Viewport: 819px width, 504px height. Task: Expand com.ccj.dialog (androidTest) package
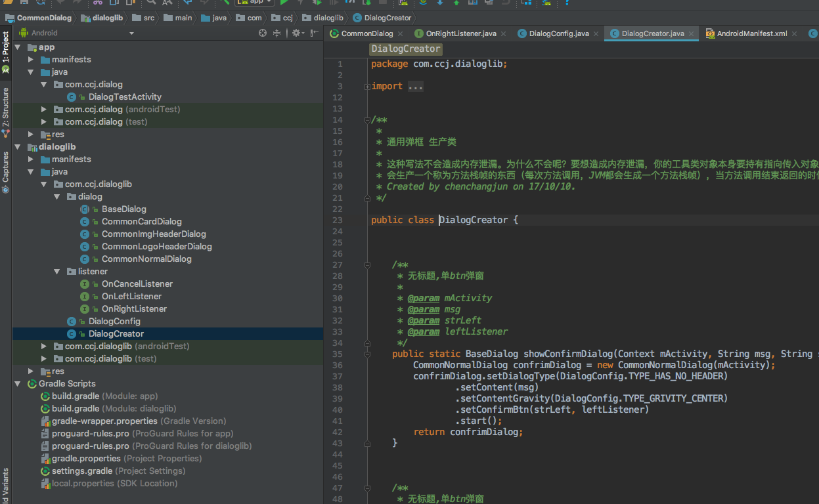44,110
